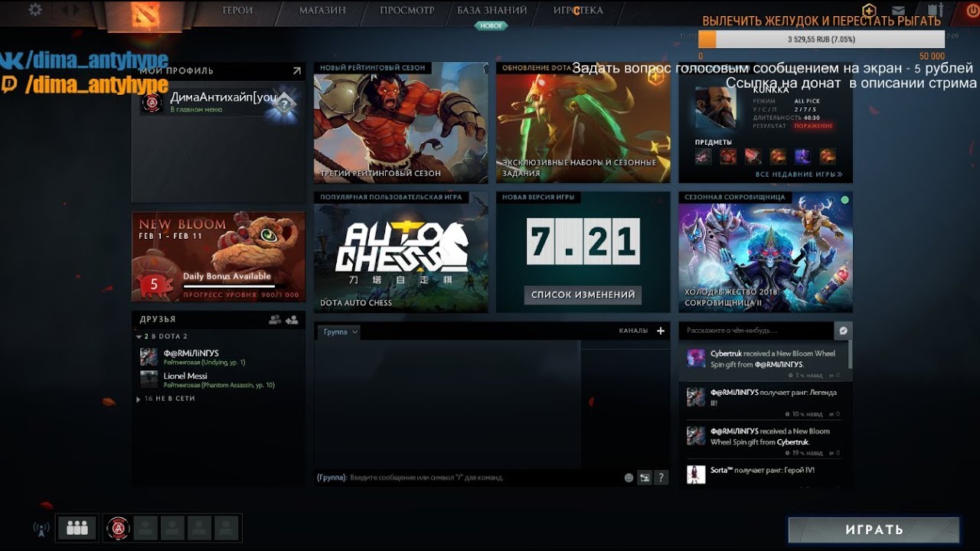This screenshot has height=551, width=980.
Task: Open the find friends icon
Action: pyautogui.click(x=275, y=320)
